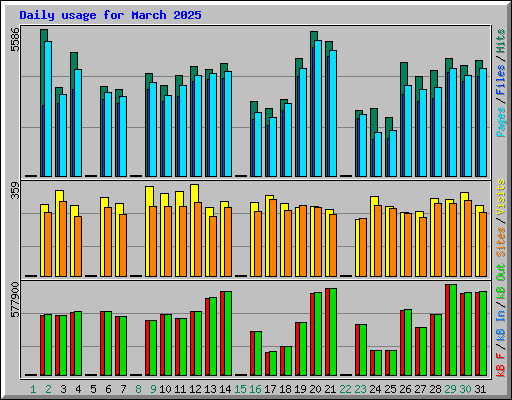Image resolution: width=512 pixels, height=400 pixels.
Task: Click day 20 on the x-axis
Action: pos(315,389)
